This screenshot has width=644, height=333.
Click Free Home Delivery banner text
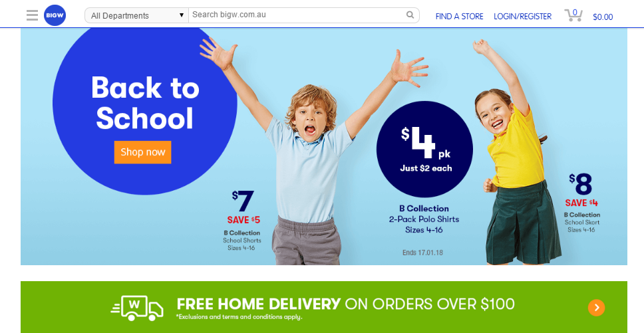point(345,304)
